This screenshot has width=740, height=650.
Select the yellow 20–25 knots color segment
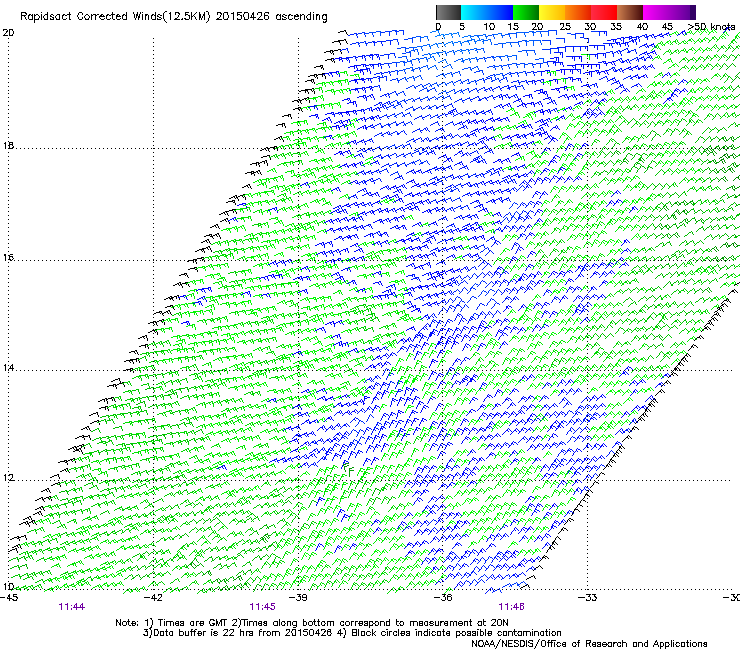coord(552,12)
